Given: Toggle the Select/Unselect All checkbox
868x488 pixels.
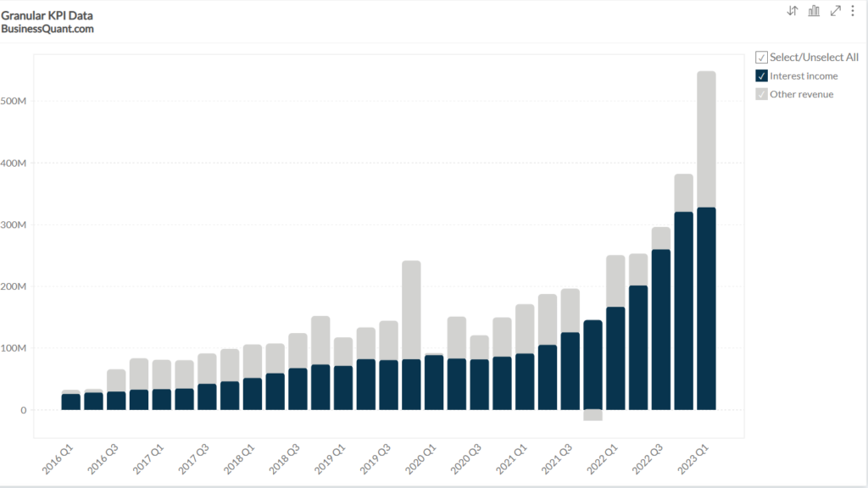Looking at the screenshot, I should tap(760, 57).
